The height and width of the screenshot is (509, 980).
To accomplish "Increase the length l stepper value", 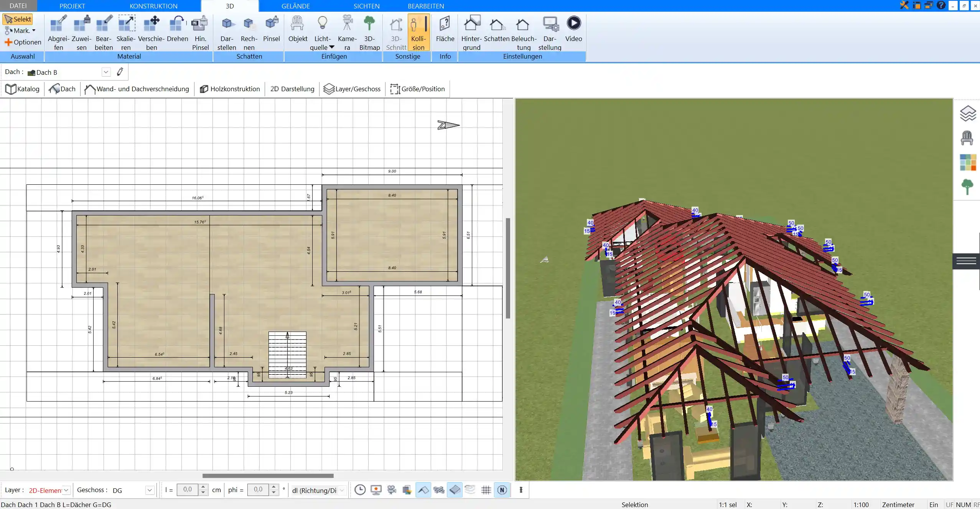I will (204, 487).
